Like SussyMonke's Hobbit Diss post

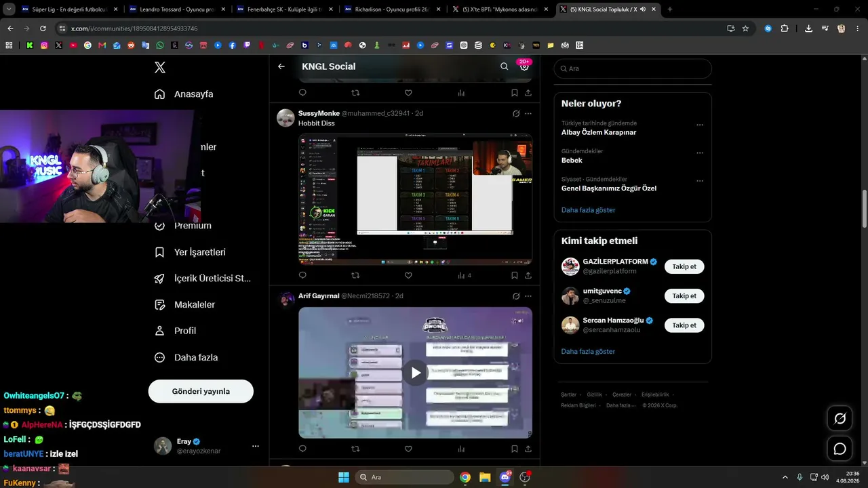[408, 275]
